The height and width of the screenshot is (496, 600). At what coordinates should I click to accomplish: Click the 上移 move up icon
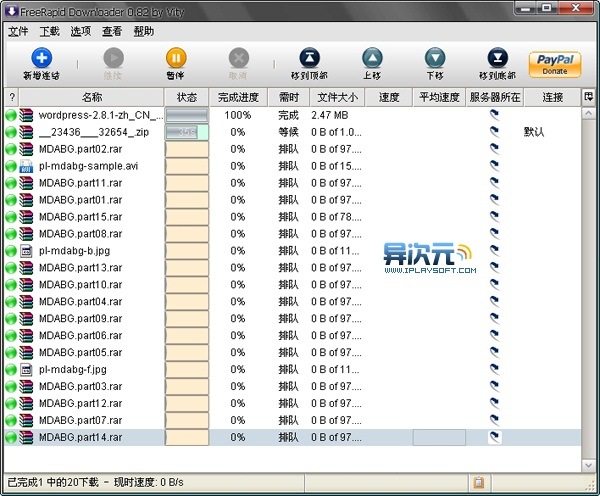pos(372,58)
